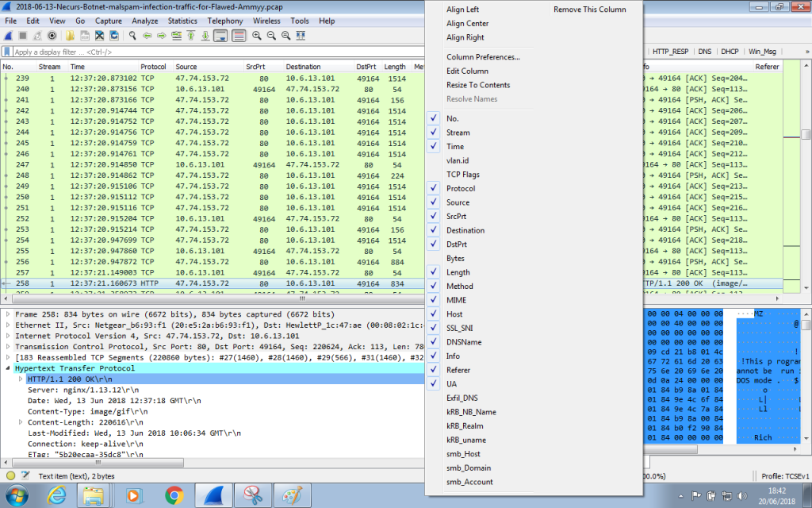Choose Remove This Column
This screenshot has width=812, height=508.
(589, 10)
